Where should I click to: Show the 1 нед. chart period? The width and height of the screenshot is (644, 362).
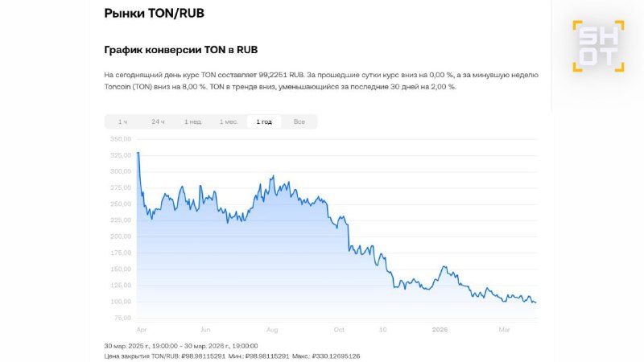(x=192, y=121)
